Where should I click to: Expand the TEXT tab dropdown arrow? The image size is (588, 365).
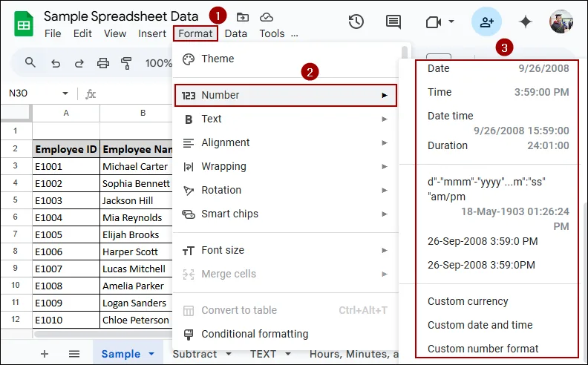pyautogui.click(x=288, y=354)
